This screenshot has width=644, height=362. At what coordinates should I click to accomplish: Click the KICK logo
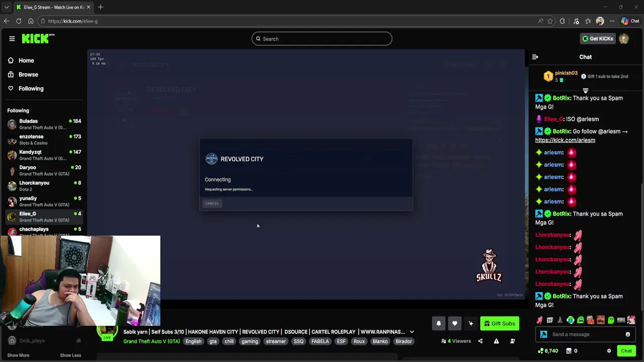coord(38,39)
